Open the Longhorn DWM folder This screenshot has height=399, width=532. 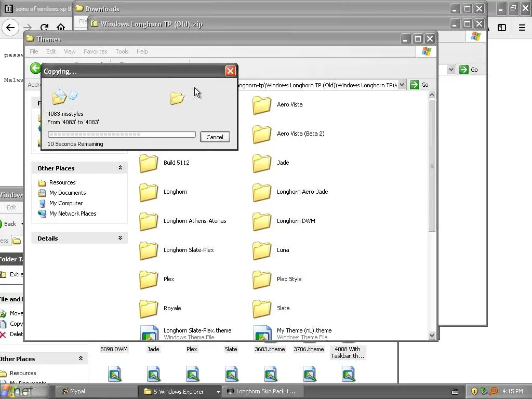coord(284,221)
